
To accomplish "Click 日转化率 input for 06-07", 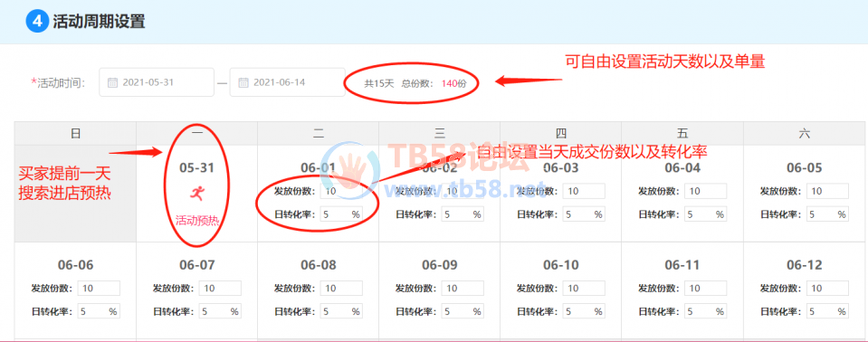I will pyautogui.click(x=220, y=311).
